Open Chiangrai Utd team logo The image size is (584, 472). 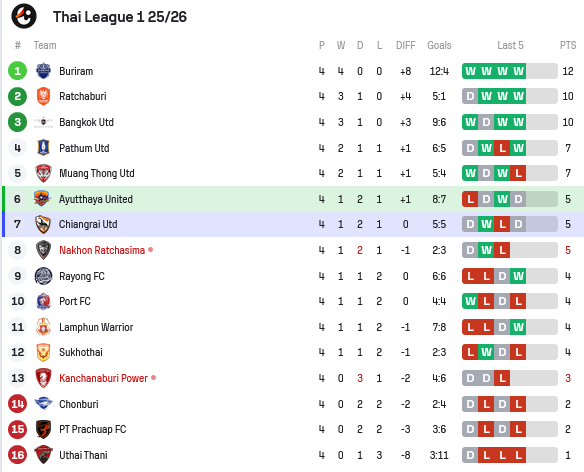[x=43, y=224]
